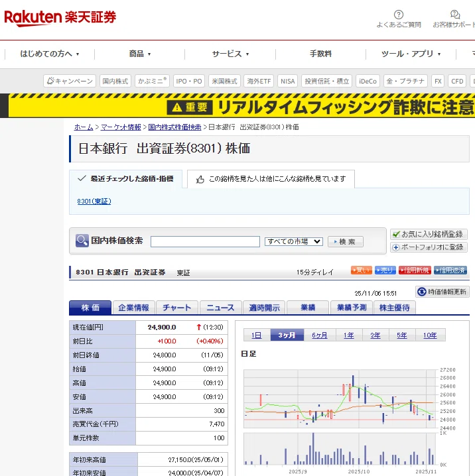Expand the はじめての方へ menu
The width and height of the screenshot is (475, 476).
pos(50,54)
